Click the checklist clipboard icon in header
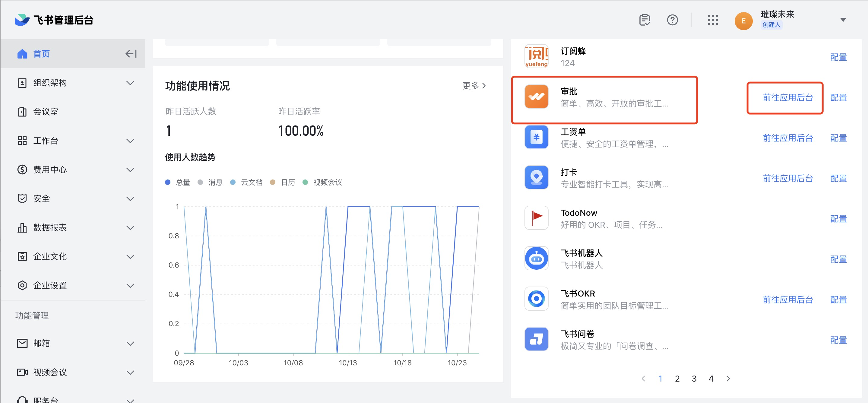The image size is (868, 403). tap(644, 20)
